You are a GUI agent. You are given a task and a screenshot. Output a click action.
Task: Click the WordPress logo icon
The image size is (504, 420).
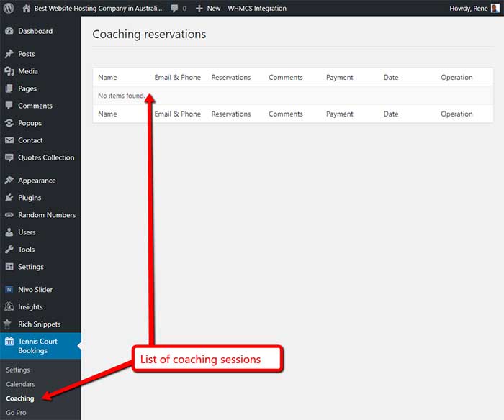(x=9, y=8)
